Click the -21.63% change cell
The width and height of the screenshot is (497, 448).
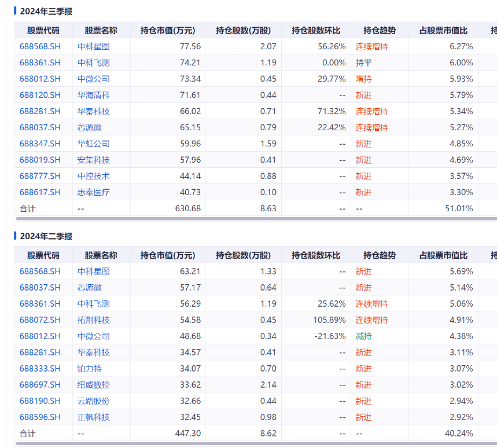(x=330, y=336)
